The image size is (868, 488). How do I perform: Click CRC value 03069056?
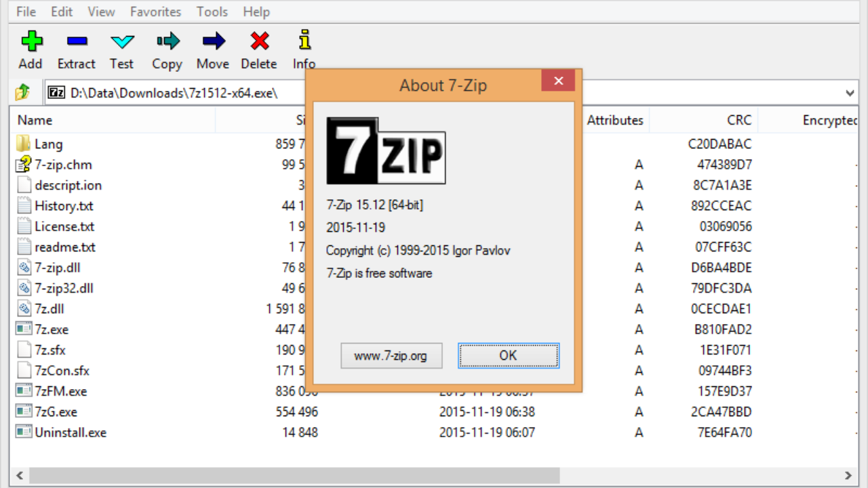(x=726, y=226)
